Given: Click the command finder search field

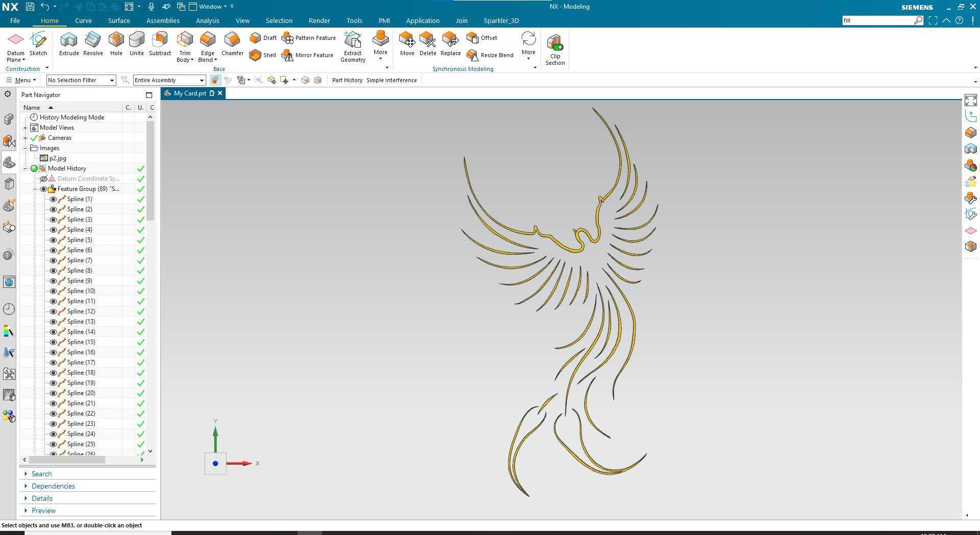Looking at the screenshot, I should (878, 20).
